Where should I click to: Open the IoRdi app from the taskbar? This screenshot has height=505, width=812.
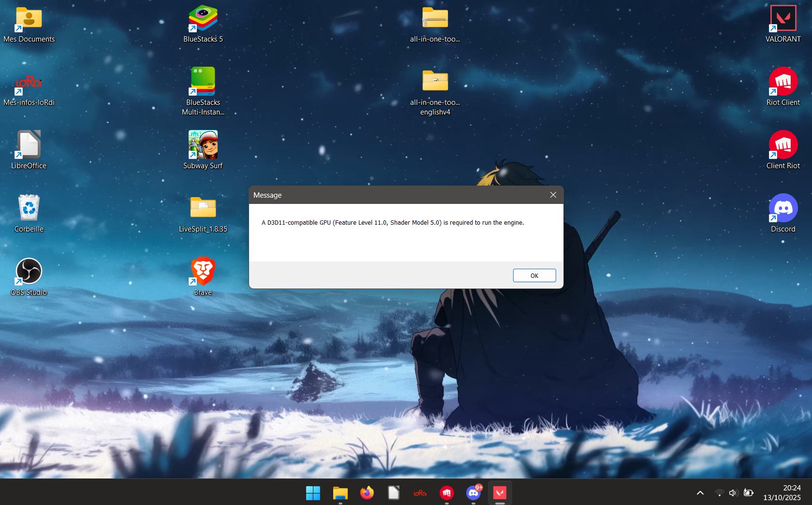pos(420,493)
